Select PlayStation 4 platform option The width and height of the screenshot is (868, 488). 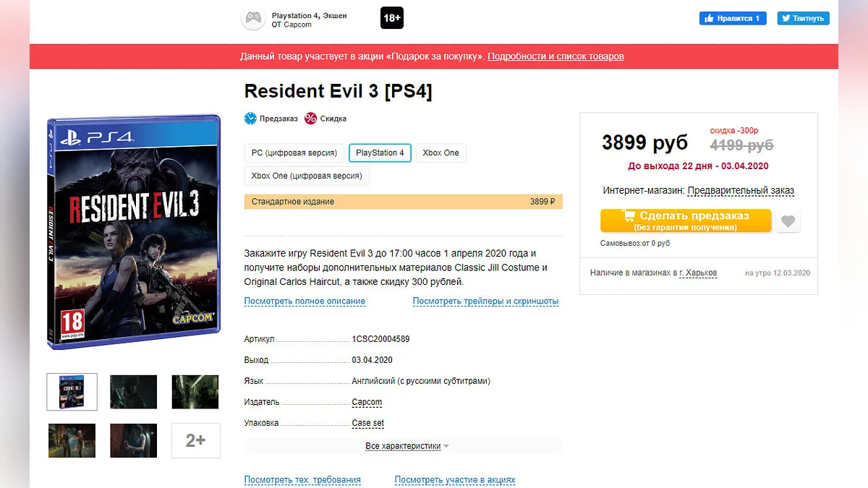tap(380, 153)
